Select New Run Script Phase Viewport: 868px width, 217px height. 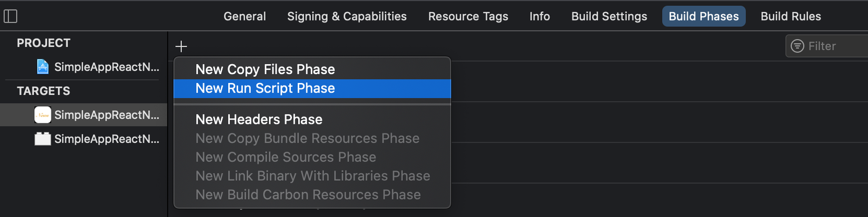[x=265, y=88]
